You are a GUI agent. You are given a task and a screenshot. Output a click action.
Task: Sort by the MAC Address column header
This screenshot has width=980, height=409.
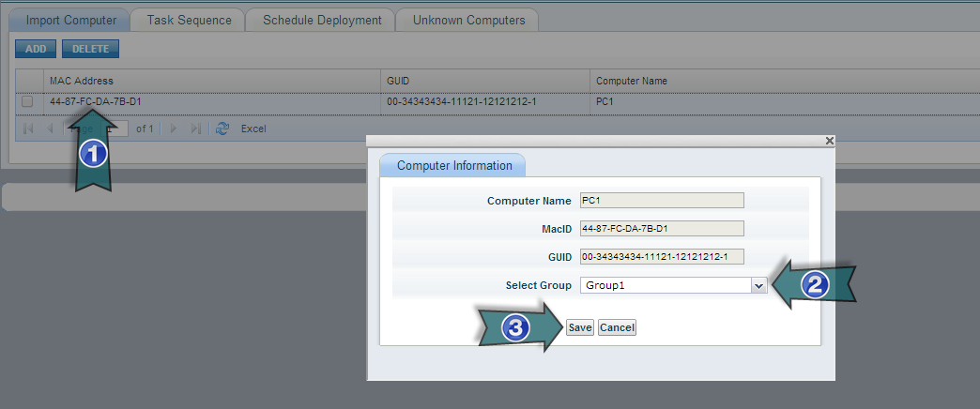[x=82, y=81]
